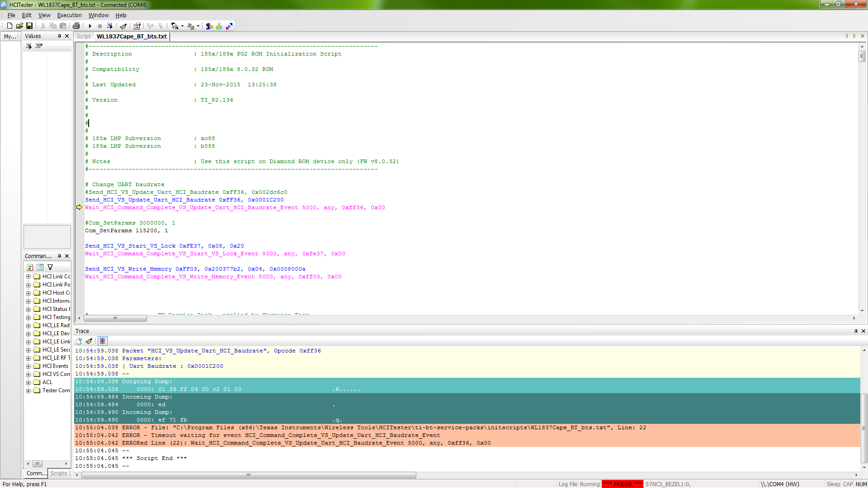Paste from clipboard using toolbar icon
This screenshot has height=488, width=868.
click(63, 26)
